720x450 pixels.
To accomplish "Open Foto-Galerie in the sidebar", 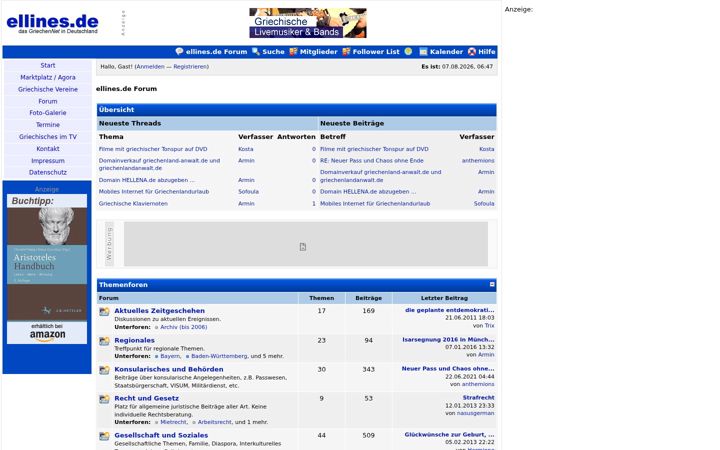I will click(x=48, y=112).
